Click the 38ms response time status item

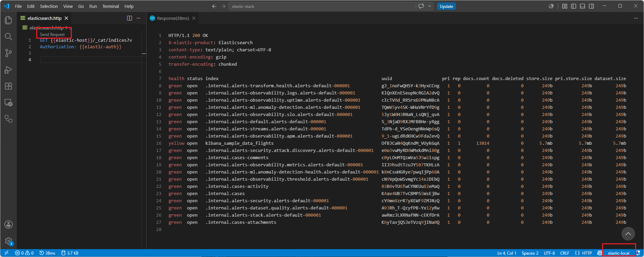click(x=47, y=253)
